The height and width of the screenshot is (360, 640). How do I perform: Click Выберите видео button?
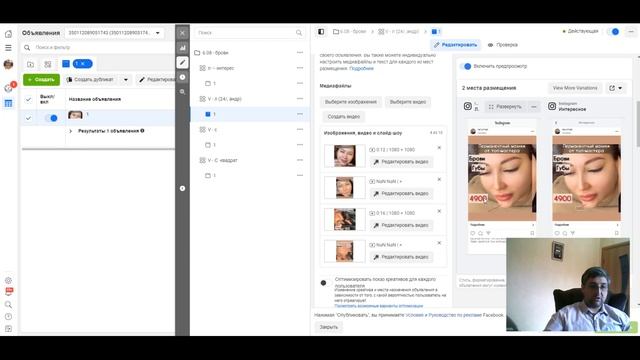point(408,102)
